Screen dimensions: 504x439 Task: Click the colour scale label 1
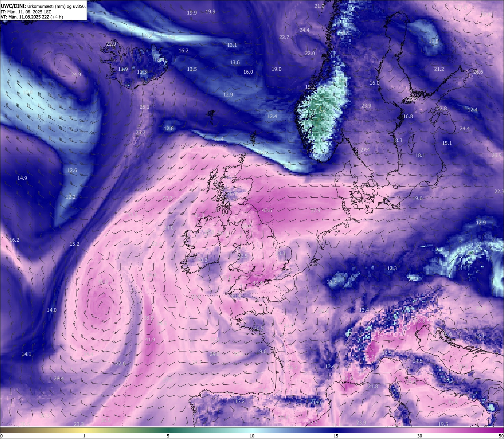coord(84,436)
